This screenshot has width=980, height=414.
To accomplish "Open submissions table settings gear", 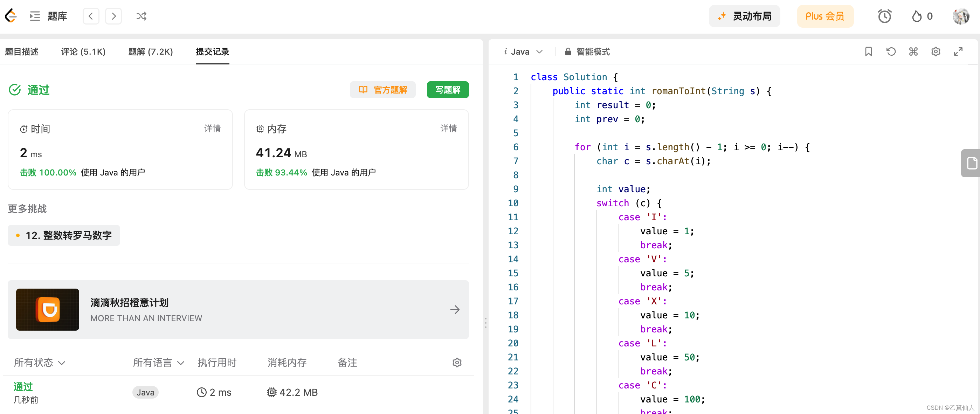I will click(457, 362).
